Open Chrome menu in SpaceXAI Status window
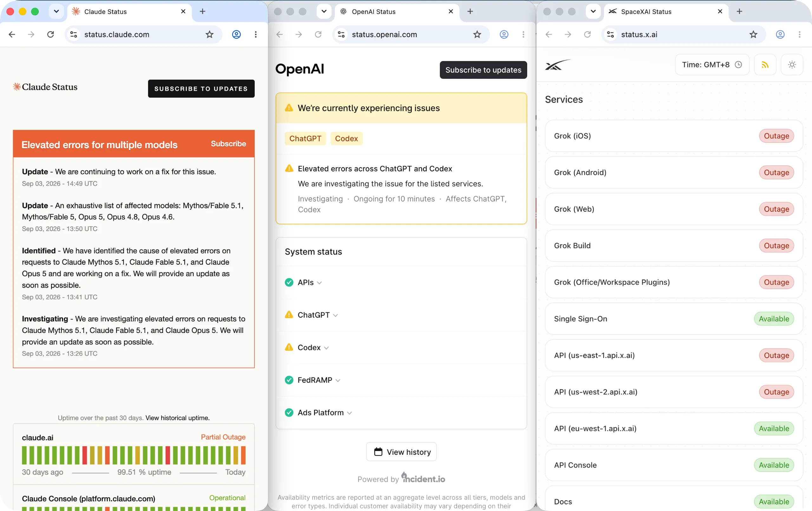Screen dimensions: 812x511 [799, 34]
